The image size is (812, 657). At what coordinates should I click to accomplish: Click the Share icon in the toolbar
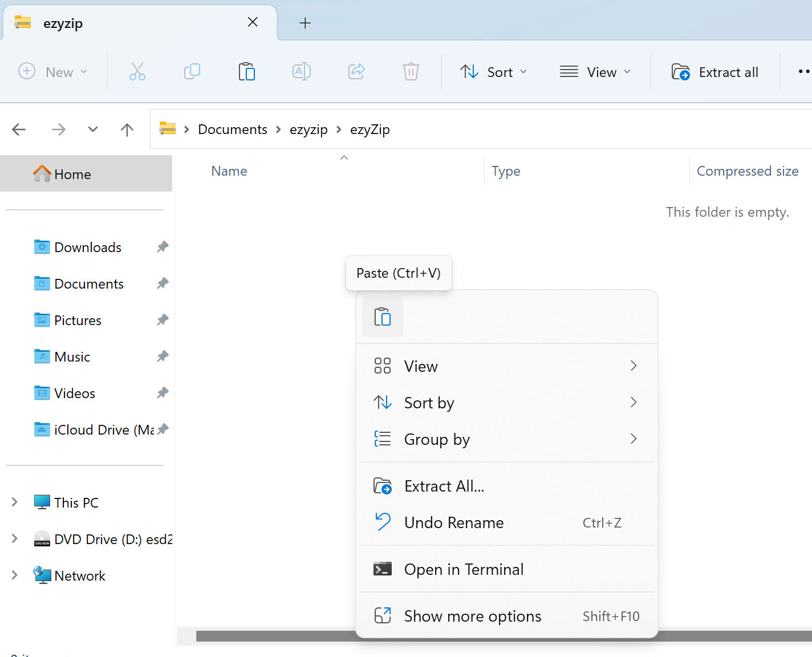pos(356,71)
